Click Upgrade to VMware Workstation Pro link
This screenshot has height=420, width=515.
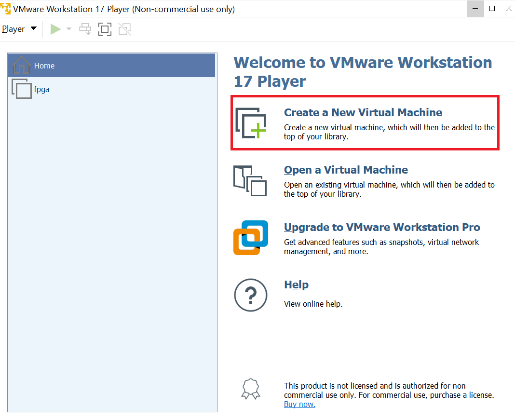382,227
